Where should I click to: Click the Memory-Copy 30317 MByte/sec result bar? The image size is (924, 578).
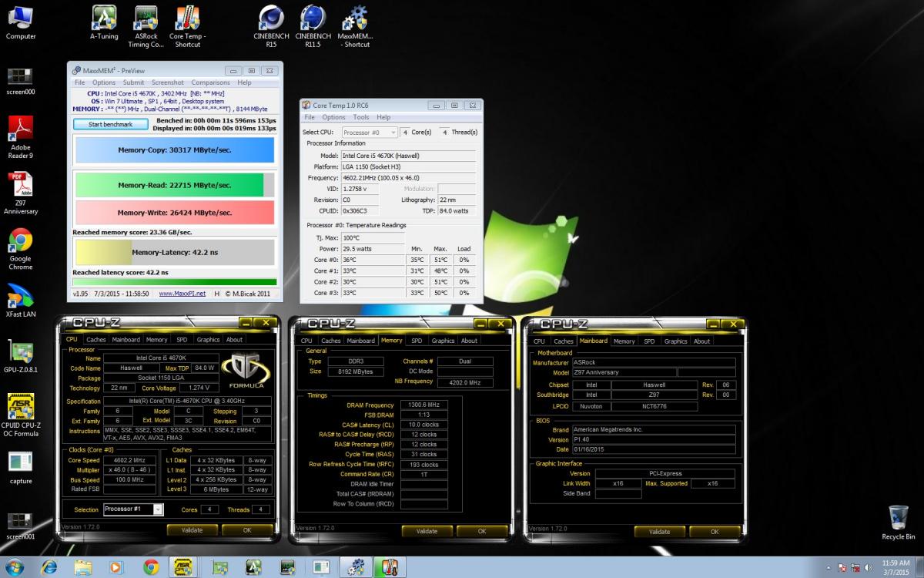tap(174, 150)
